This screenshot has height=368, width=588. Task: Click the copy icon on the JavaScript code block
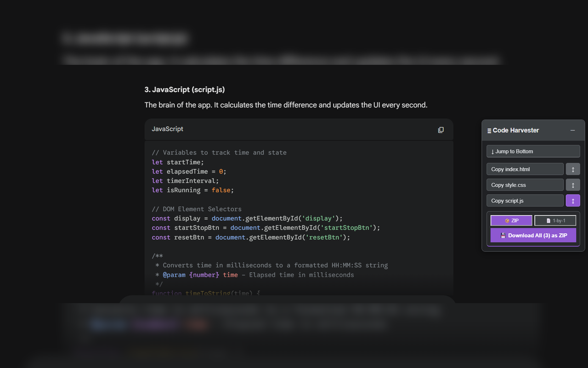(x=441, y=130)
